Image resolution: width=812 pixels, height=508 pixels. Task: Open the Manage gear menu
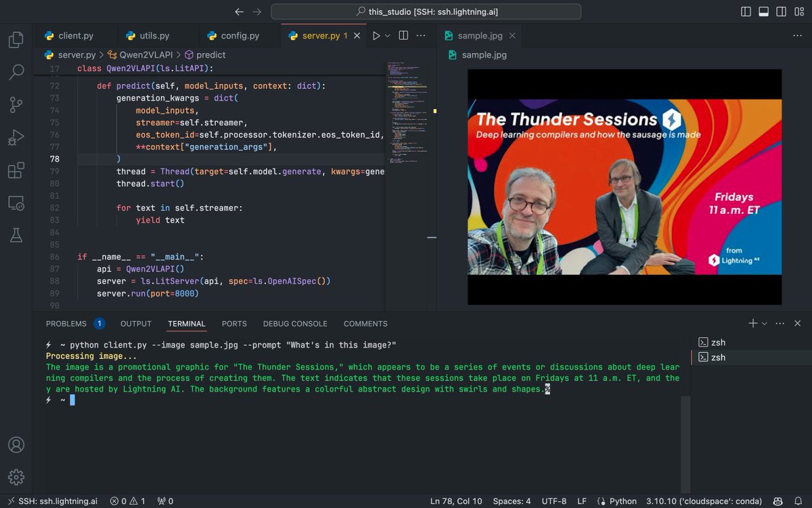[16, 478]
